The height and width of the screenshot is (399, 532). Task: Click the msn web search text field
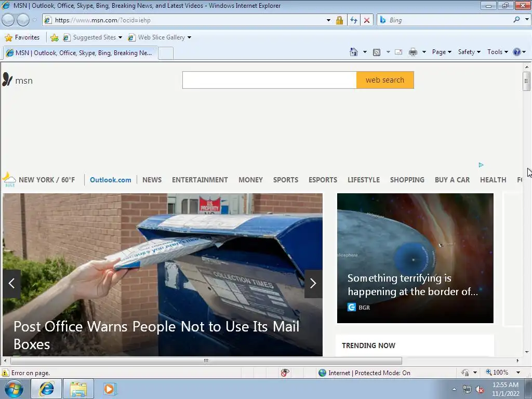270,80
